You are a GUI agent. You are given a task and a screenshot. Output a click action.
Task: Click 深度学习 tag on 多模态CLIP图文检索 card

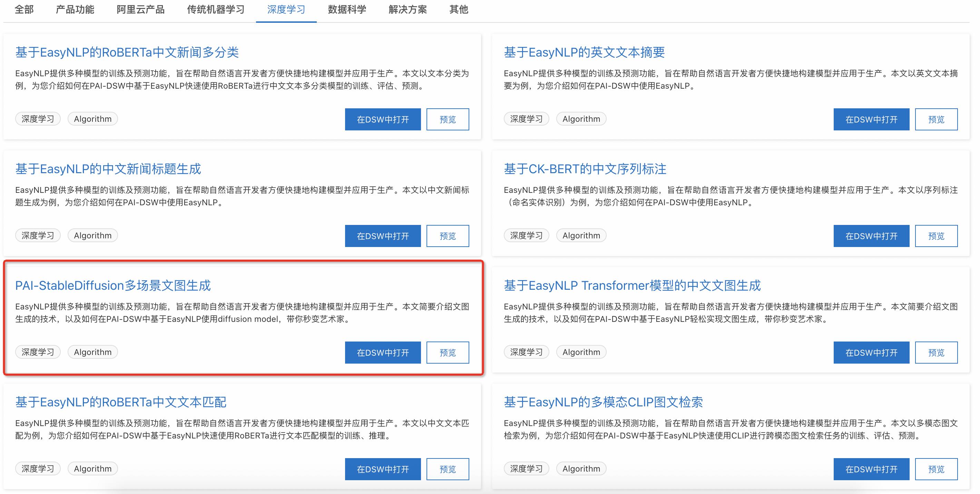pyautogui.click(x=526, y=468)
